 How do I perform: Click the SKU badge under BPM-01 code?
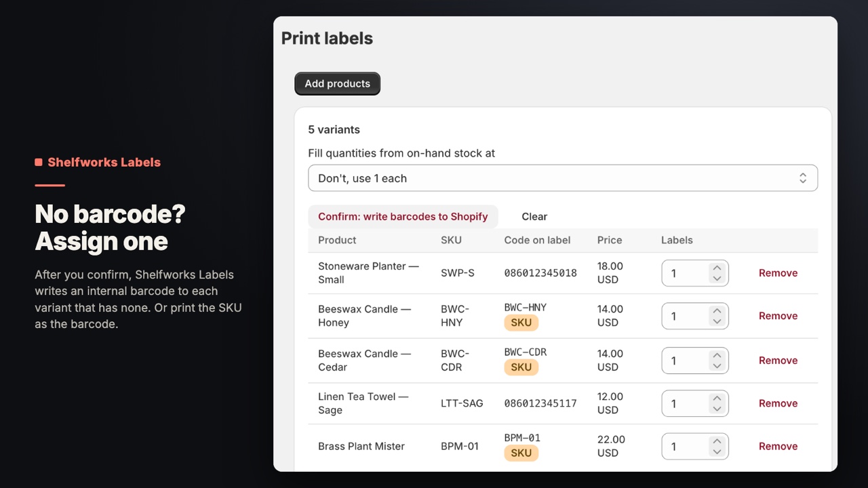pyautogui.click(x=521, y=453)
